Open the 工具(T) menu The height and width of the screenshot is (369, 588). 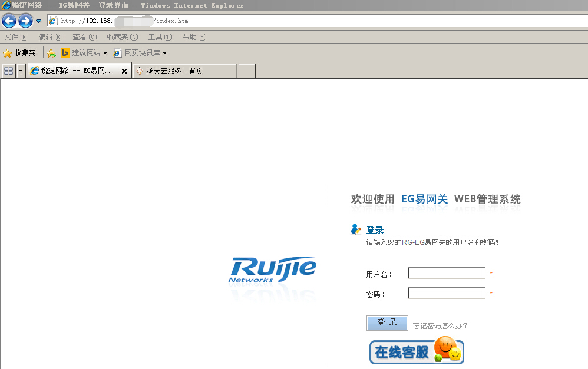click(x=160, y=37)
